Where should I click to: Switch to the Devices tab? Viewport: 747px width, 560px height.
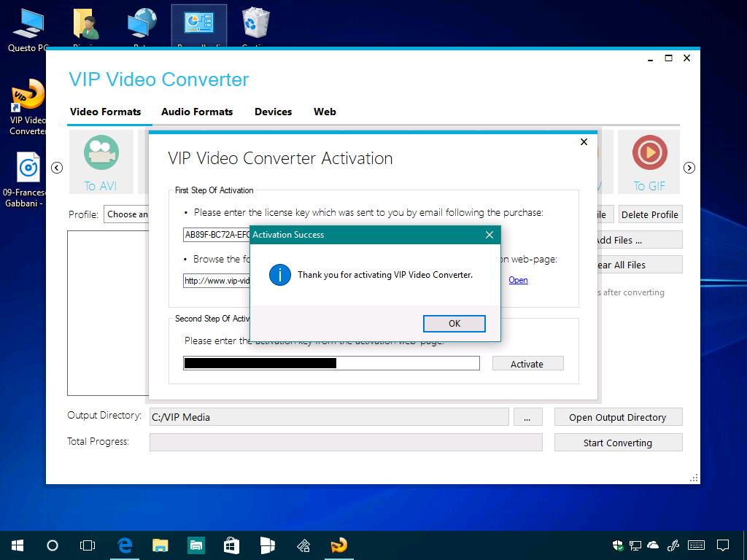tap(274, 112)
